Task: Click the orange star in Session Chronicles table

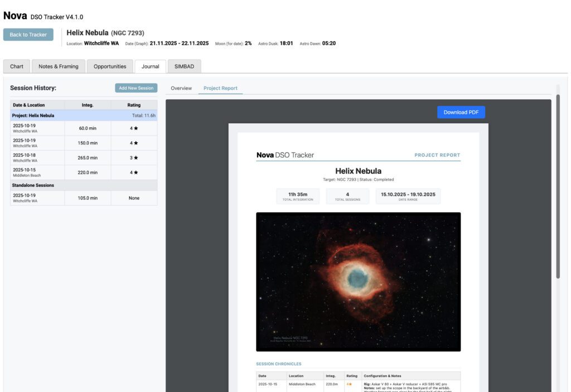Action: (350, 384)
